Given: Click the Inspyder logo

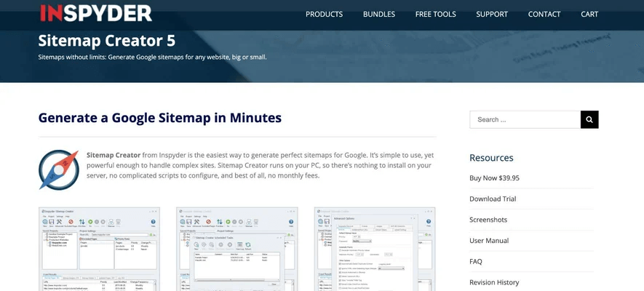Looking at the screenshot, I should point(96,13).
